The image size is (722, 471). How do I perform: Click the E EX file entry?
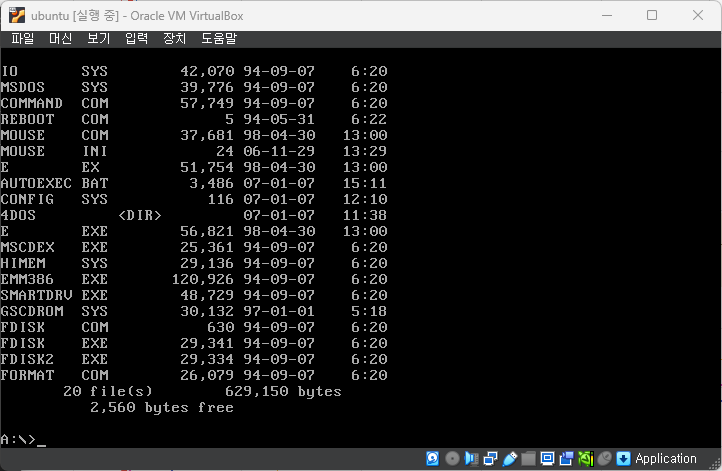coord(194,167)
